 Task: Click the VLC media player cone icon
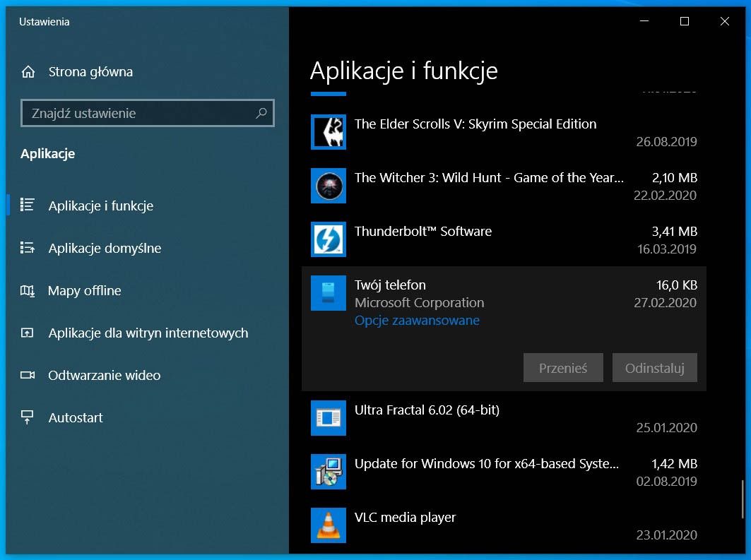(x=329, y=525)
